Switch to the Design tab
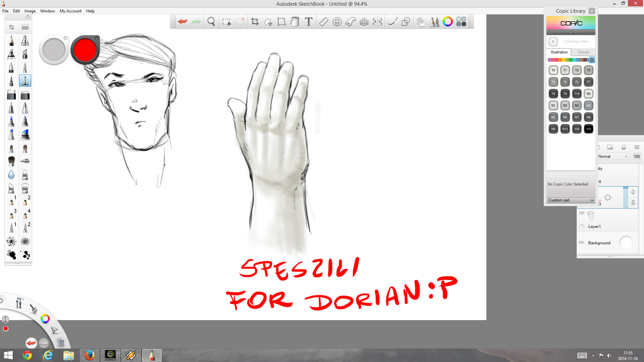Image resolution: width=644 pixels, height=362 pixels. [583, 52]
